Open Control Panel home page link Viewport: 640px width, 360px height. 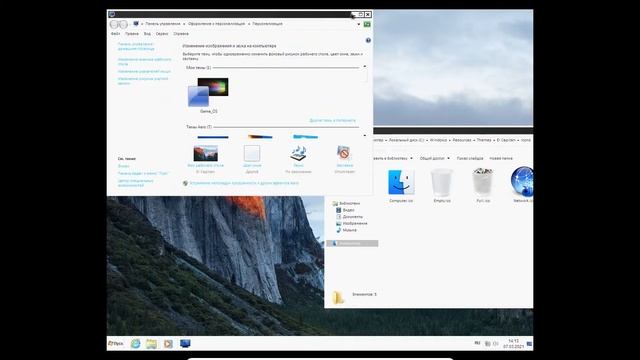(136, 46)
